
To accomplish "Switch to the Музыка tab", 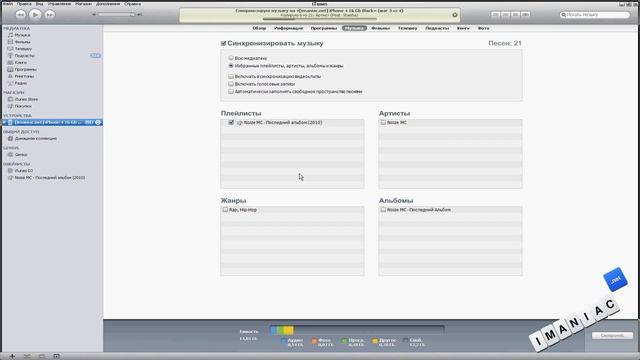I will click(x=354, y=28).
